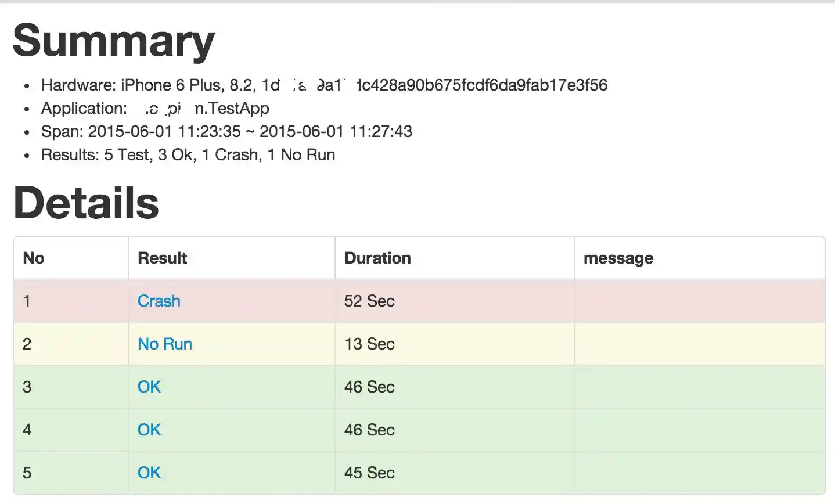Click the 45 Sec duration cell
This screenshot has height=504, width=835.
click(369, 473)
